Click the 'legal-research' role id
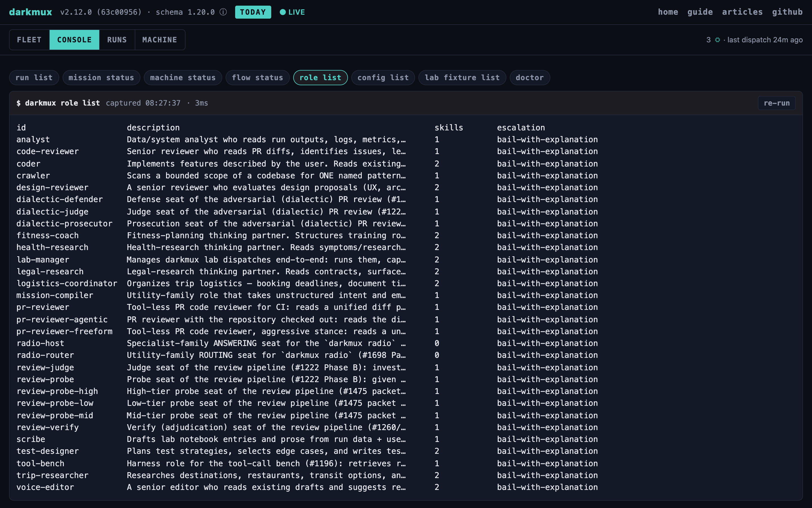The image size is (812, 508). coord(50,271)
